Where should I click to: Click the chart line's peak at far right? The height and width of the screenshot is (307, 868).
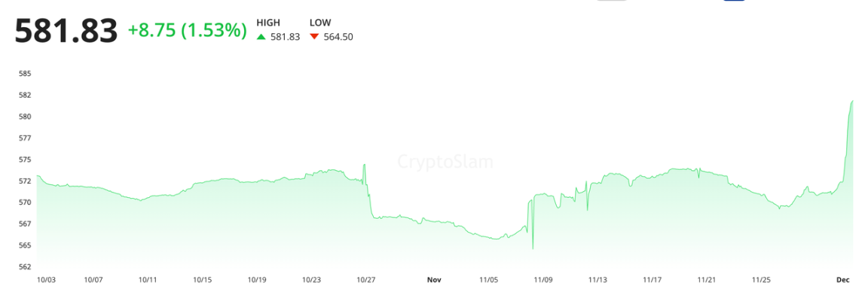(x=852, y=101)
